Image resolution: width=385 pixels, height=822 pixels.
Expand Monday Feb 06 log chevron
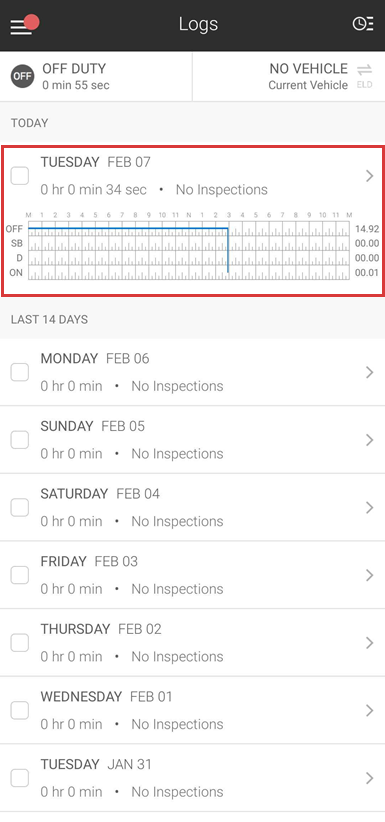pyautogui.click(x=369, y=372)
